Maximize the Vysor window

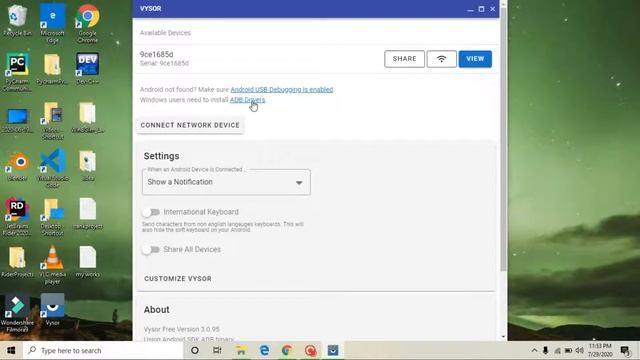pos(481,9)
